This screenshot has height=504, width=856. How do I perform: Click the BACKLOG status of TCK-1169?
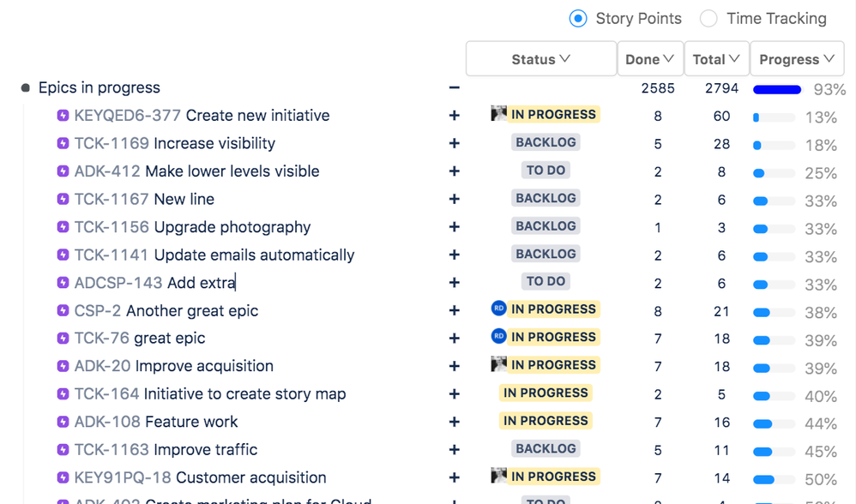(x=546, y=142)
